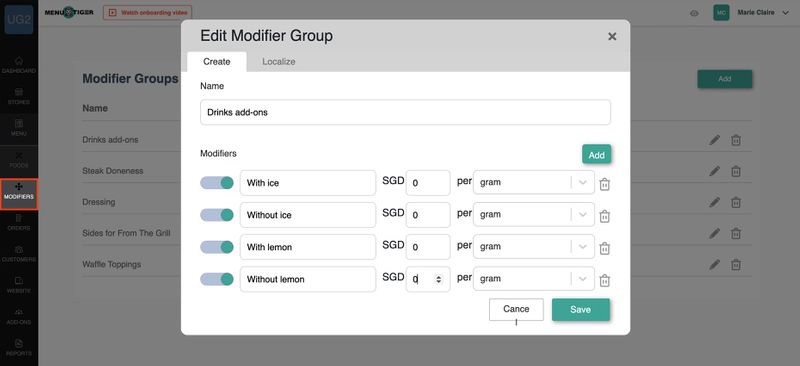The image size is (800, 366).
Task: Open the Add-ons sidebar item
Action: point(19,316)
